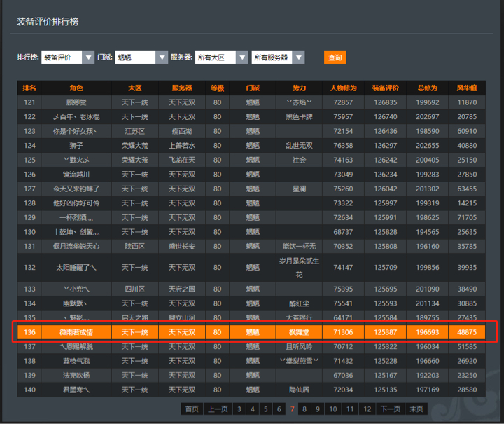Select character 法壳吹杨 in rank 139
This screenshot has width=504, height=424.
coord(76,376)
